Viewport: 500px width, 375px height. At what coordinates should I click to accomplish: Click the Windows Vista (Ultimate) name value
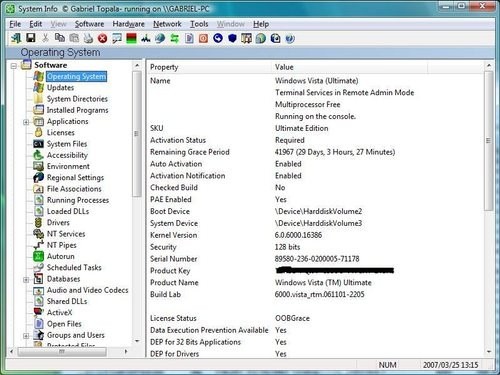(x=317, y=81)
